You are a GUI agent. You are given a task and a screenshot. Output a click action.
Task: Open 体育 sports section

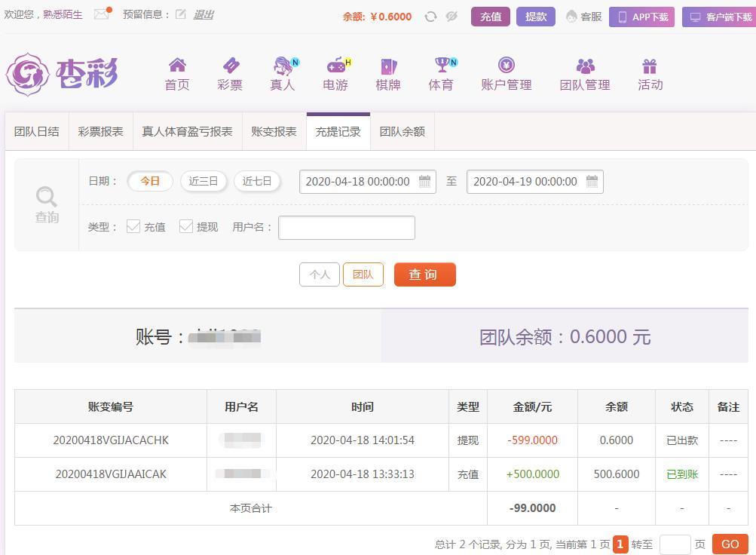point(442,74)
